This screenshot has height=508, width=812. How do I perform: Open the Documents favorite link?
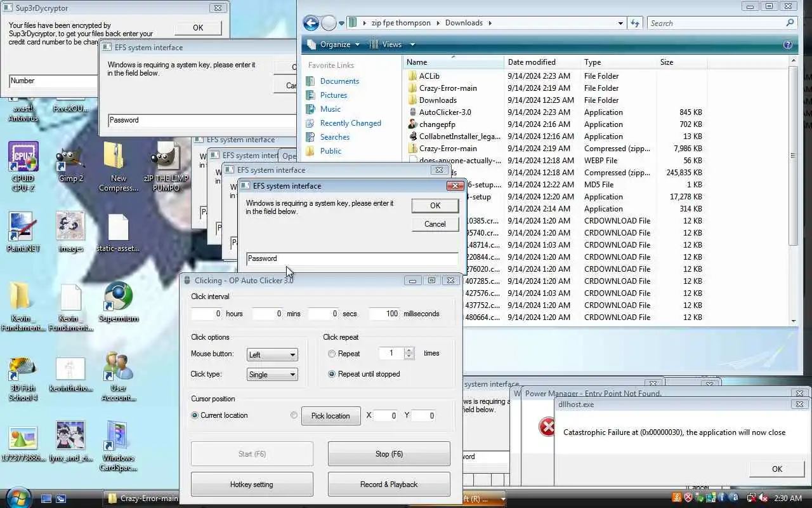tap(339, 81)
